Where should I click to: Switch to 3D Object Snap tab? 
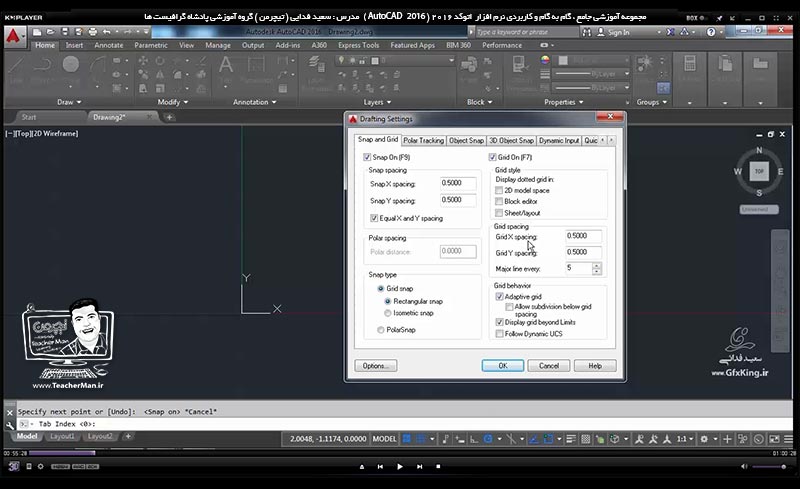click(x=511, y=140)
